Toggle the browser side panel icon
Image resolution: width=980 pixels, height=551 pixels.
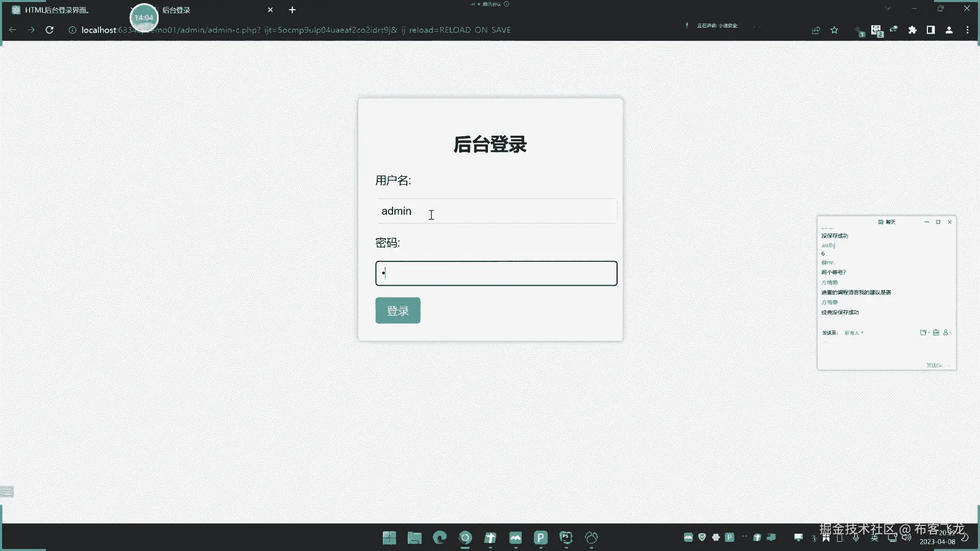coord(930,30)
